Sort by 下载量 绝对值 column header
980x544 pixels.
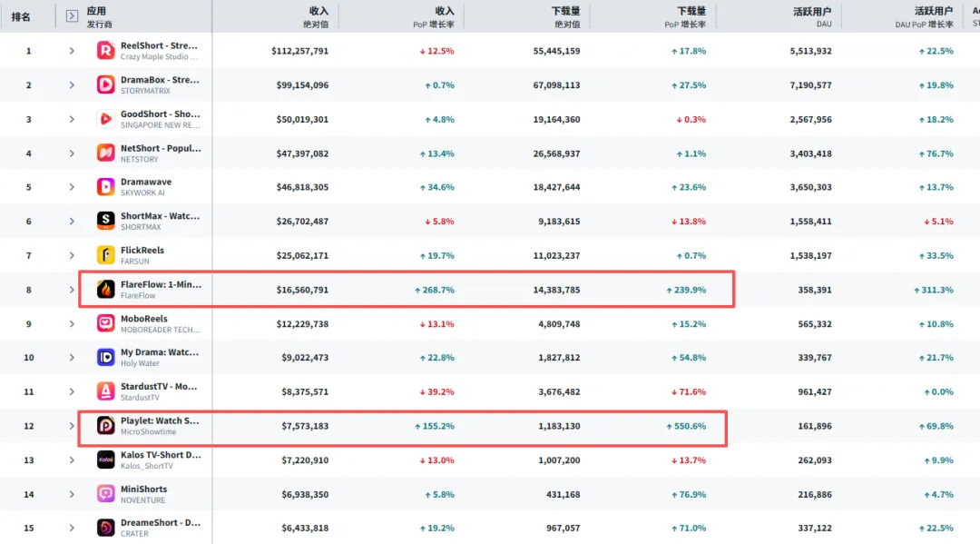pyautogui.click(x=565, y=16)
